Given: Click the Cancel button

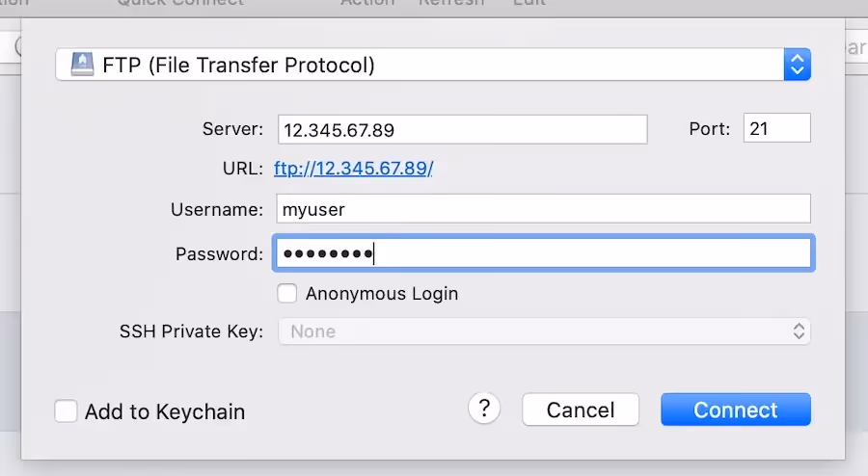Looking at the screenshot, I should click(x=581, y=410).
